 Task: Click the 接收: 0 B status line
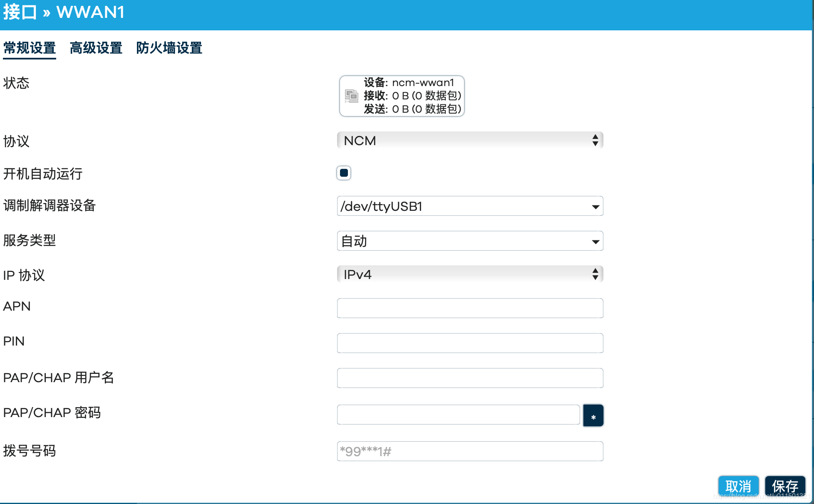coord(412,96)
